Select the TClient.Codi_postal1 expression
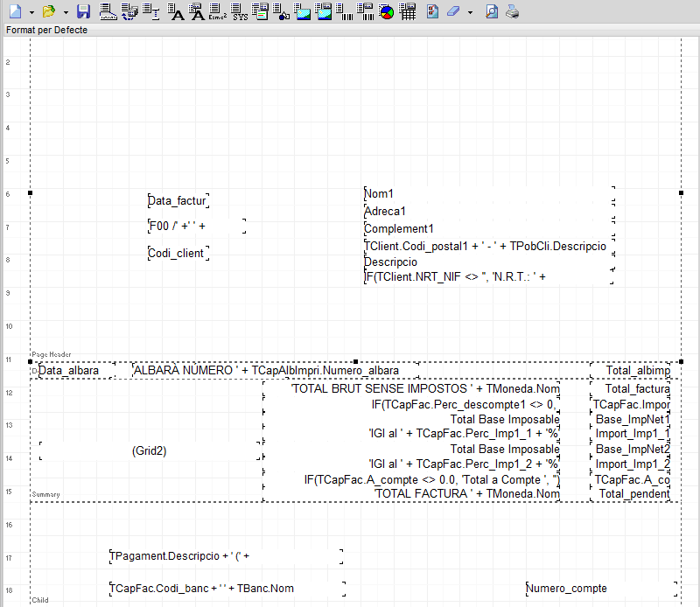The width and height of the screenshot is (700, 607). click(489, 246)
